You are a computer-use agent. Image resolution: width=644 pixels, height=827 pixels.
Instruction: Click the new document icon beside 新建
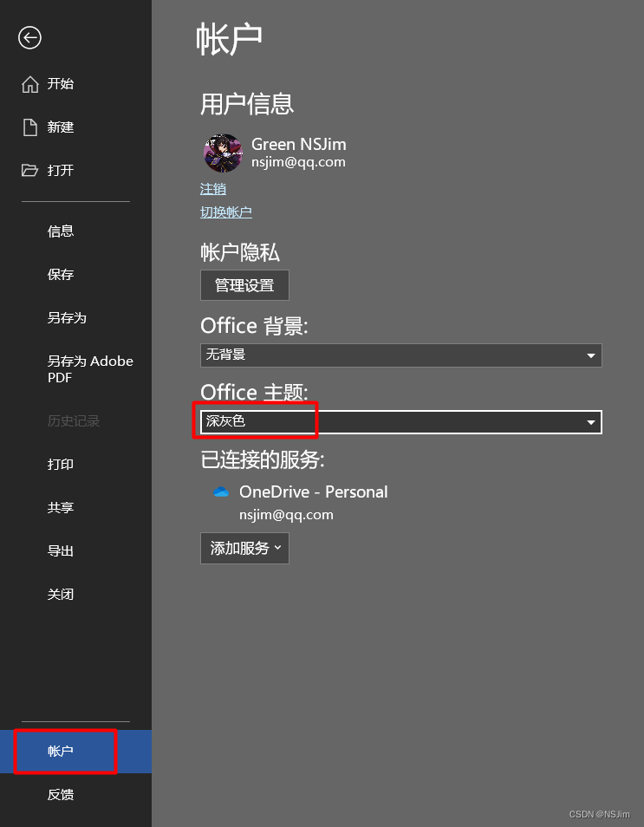(30, 127)
